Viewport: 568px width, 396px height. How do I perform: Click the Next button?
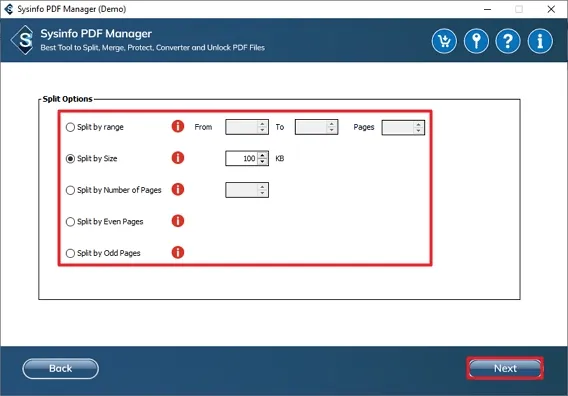[505, 368]
